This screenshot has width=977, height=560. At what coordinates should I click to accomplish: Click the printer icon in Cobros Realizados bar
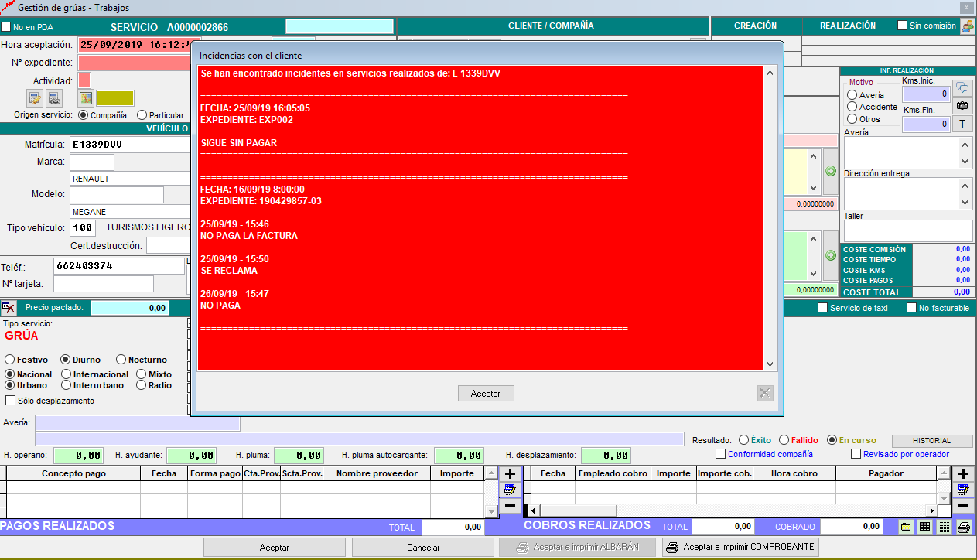click(x=964, y=527)
